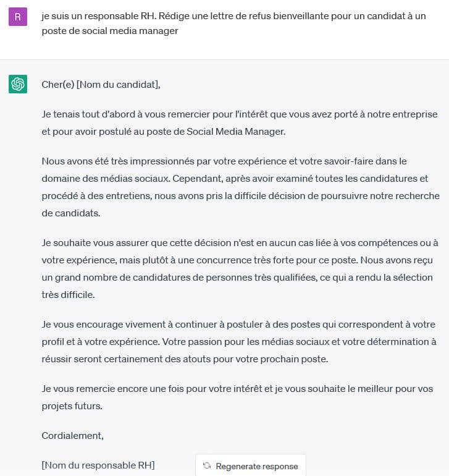This screenshot has height=476, width=449.
Task: Click the paragraph starting "Je tenais tout d'abord"
Action: click(x=240, y=122)
